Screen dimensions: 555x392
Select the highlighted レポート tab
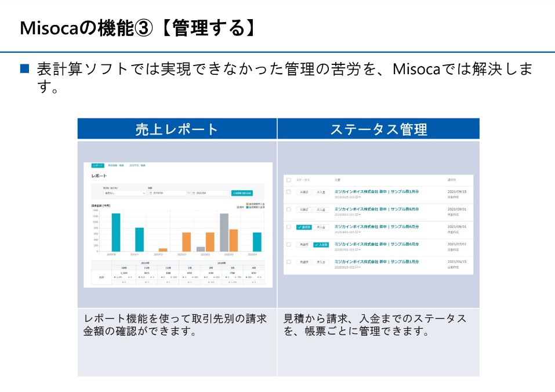click(97, 166)
